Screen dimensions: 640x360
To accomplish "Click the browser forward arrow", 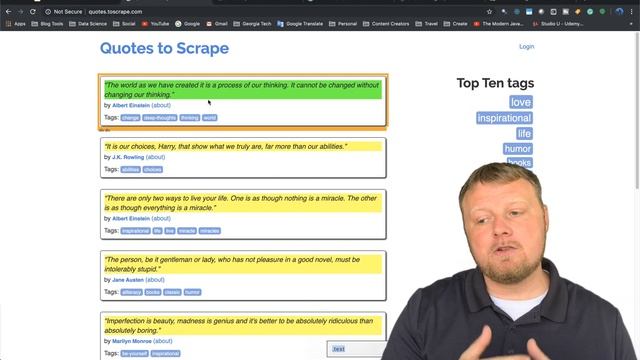I will (x=20, y=12).
